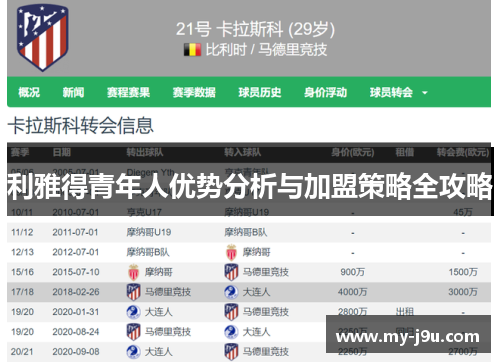
Task: Open the 身价浮动 tab
Action: [325, 92]
